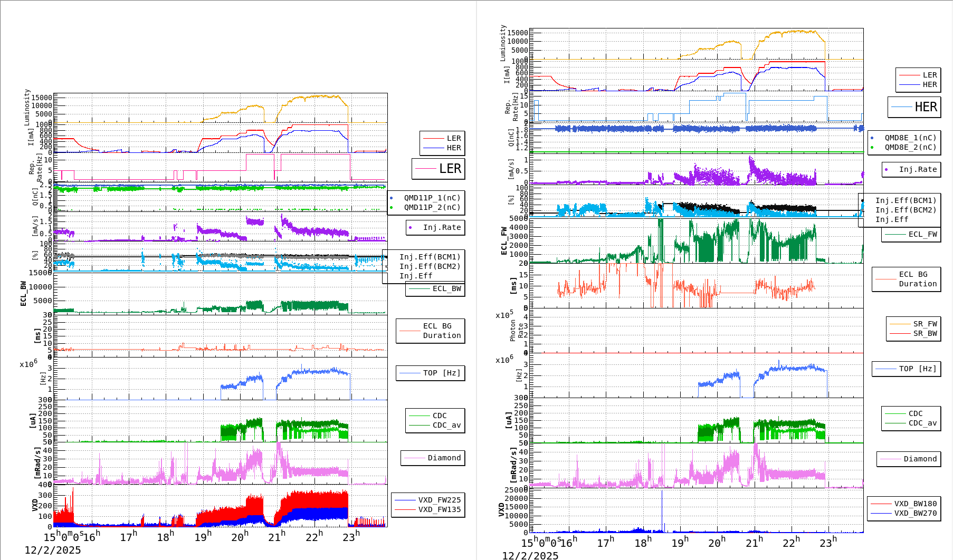
Task: Click the 12/2/2025 date under left plot
Action: (53, 550)
